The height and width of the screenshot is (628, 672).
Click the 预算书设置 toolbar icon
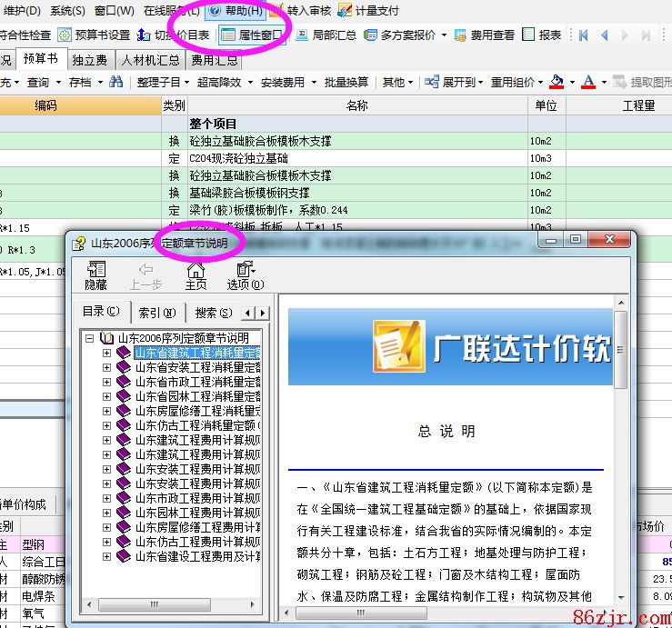(x=65, y=35)
